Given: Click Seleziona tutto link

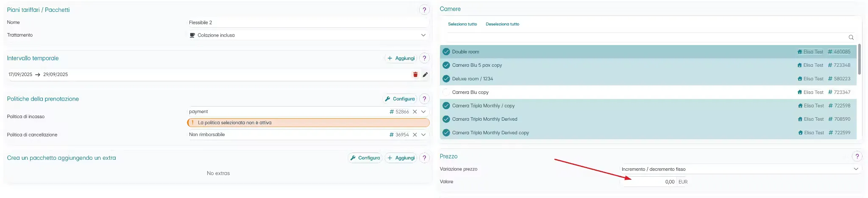Looking at the screenshot, I should [x=462, y=24].
